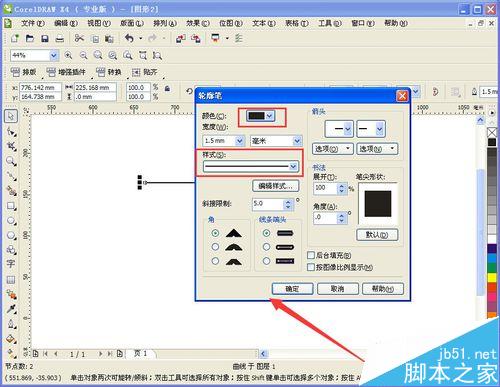Open the 编辑 menu

pyautogui.click(x=66, y=23)
